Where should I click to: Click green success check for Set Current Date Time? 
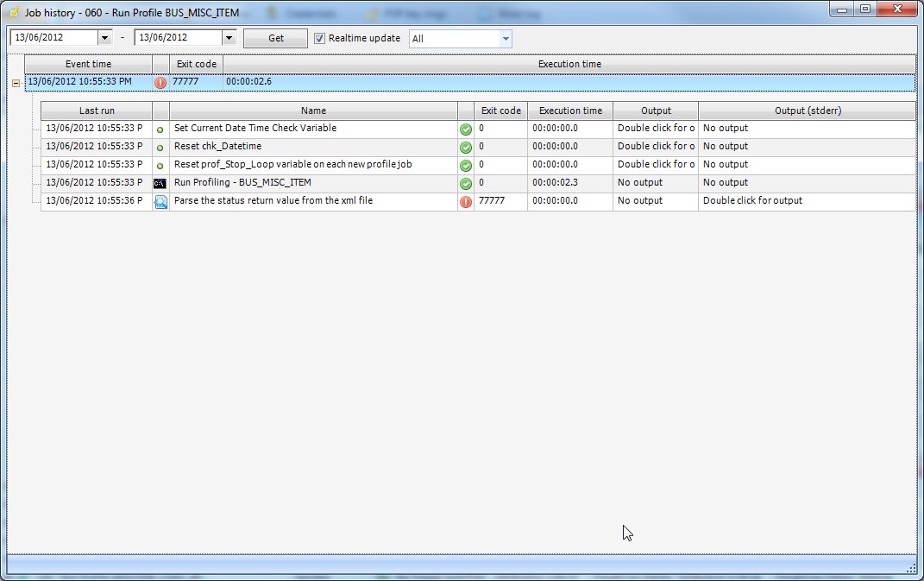tap(466, 129)
